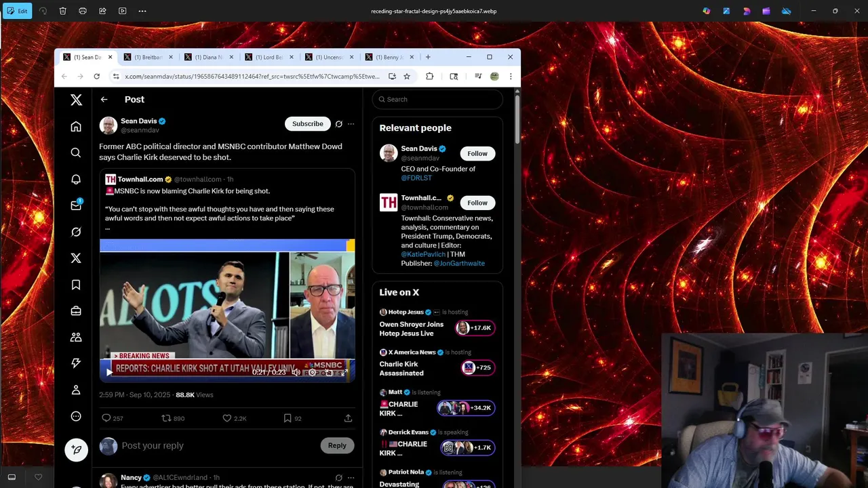Like the post with 2.2K likes

click(x=226, y=418)
